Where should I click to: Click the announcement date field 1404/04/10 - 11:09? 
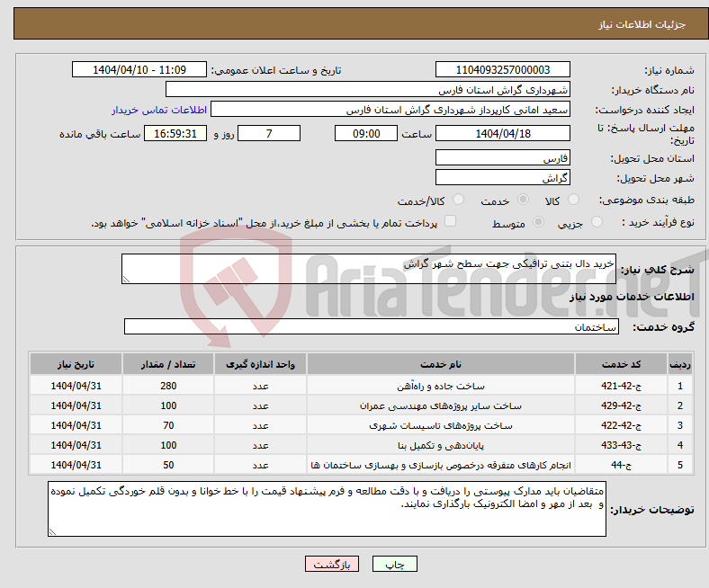(139, 69)
